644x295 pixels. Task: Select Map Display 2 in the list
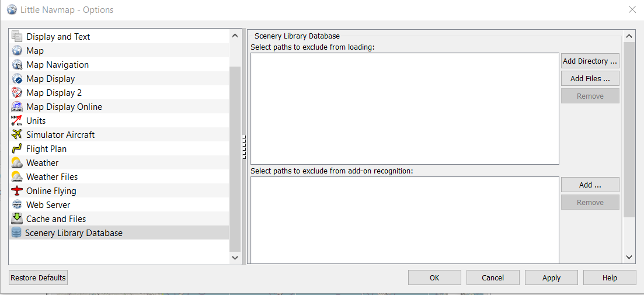coord(119,92)
